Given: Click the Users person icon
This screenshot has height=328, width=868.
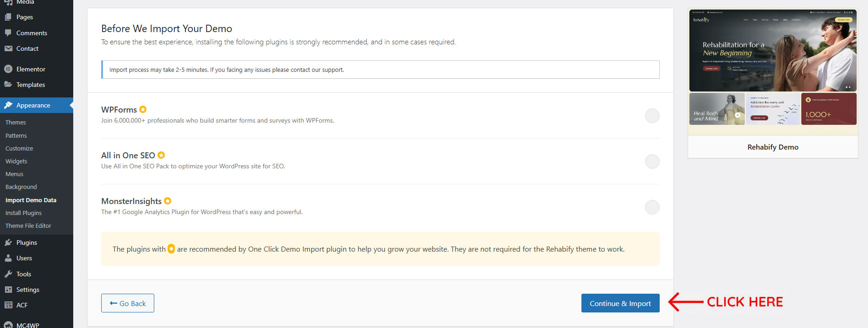Looking at the screenshot, I should pyautogui.click(x=8, y=258).
